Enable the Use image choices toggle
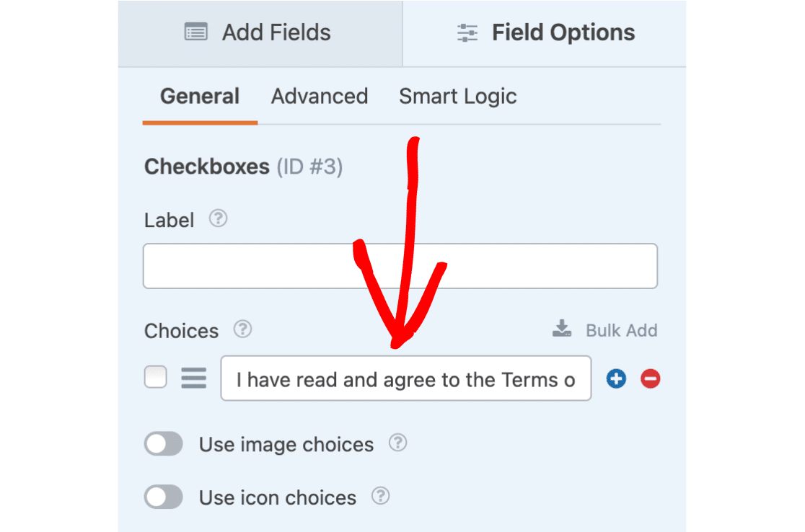The width and height of the screenshot is (805, 532). click(164, 444)
